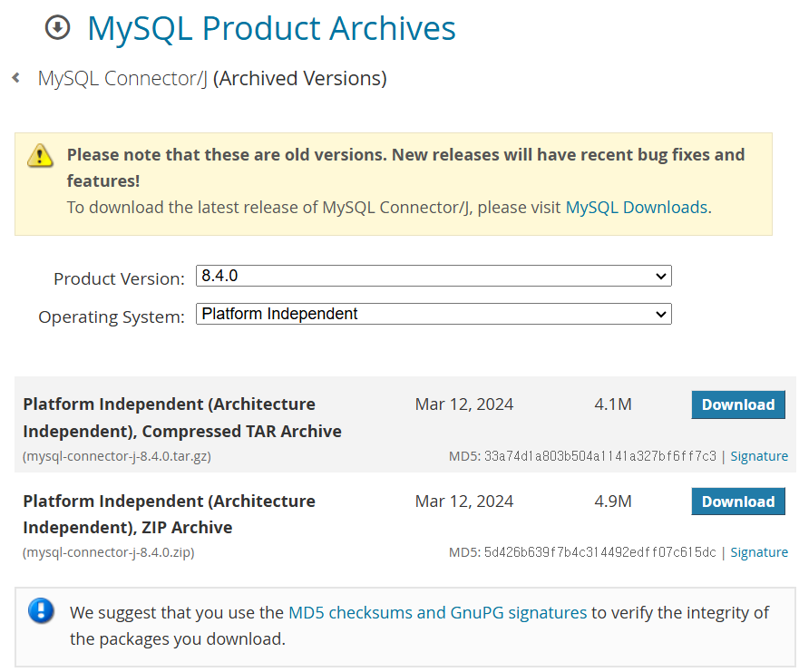799x672 pixels.
Task: Click the old versions warning text
Action: pyautogui.click(x=405, y=168)
